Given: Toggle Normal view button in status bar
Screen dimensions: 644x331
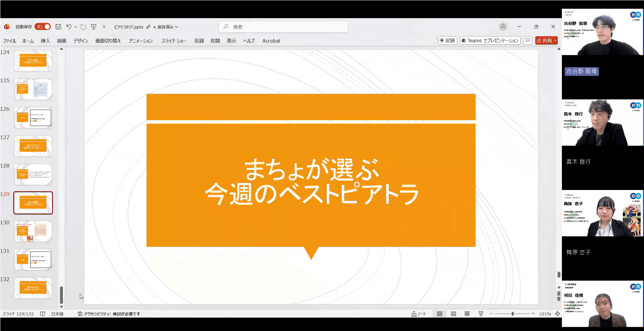Looking at the screenshot, I should click(x=439, y=314).
